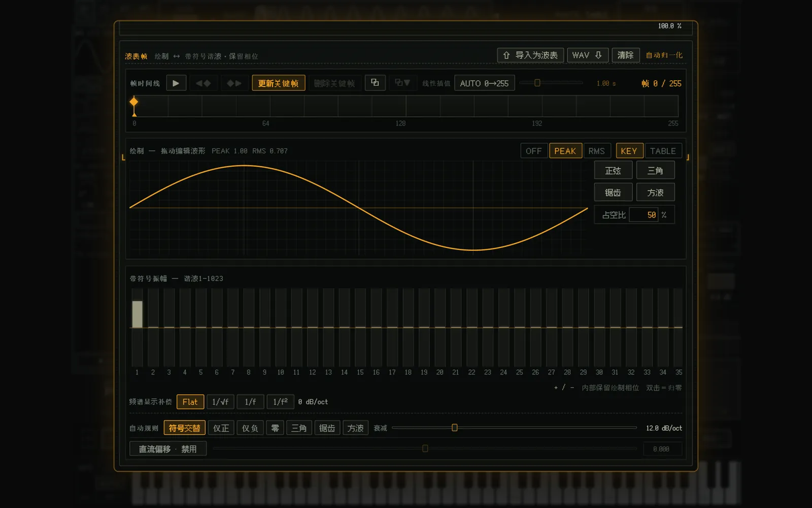Screen dimensions: 812x508
Task: Choose 仅负 auto rule
Action: click(250, 428)
